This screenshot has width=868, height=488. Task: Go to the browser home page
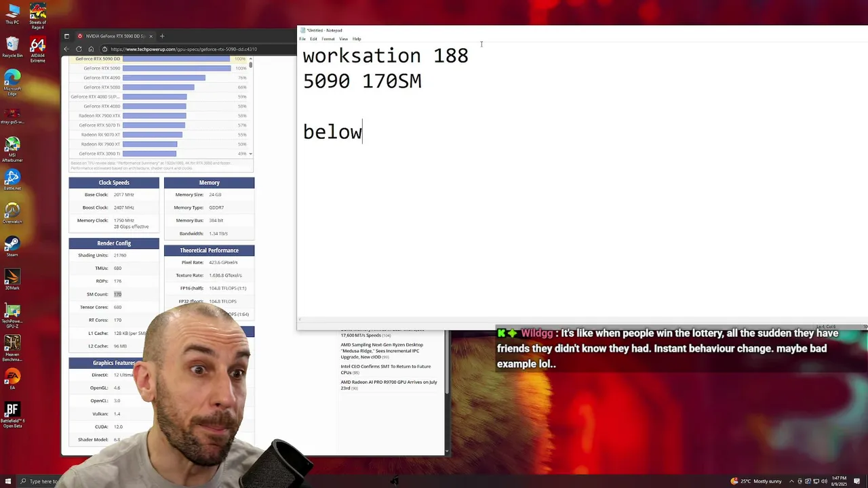(91, 49)
